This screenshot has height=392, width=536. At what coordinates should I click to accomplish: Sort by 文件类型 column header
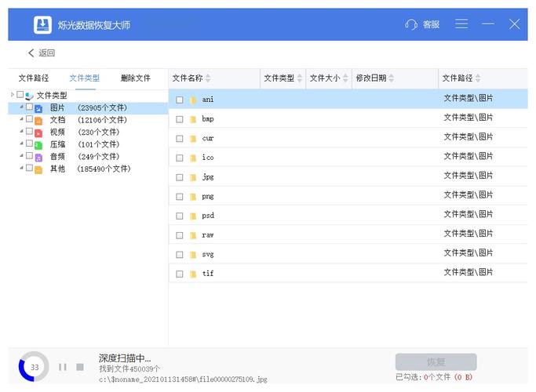pyautogui.click(x=283, y=78)
